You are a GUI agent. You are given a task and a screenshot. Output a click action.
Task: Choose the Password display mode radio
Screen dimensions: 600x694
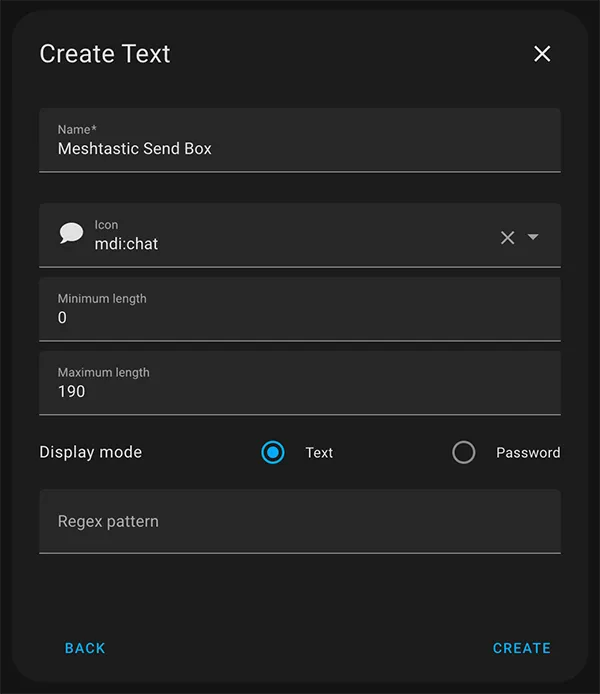click(x=464, y=452)
